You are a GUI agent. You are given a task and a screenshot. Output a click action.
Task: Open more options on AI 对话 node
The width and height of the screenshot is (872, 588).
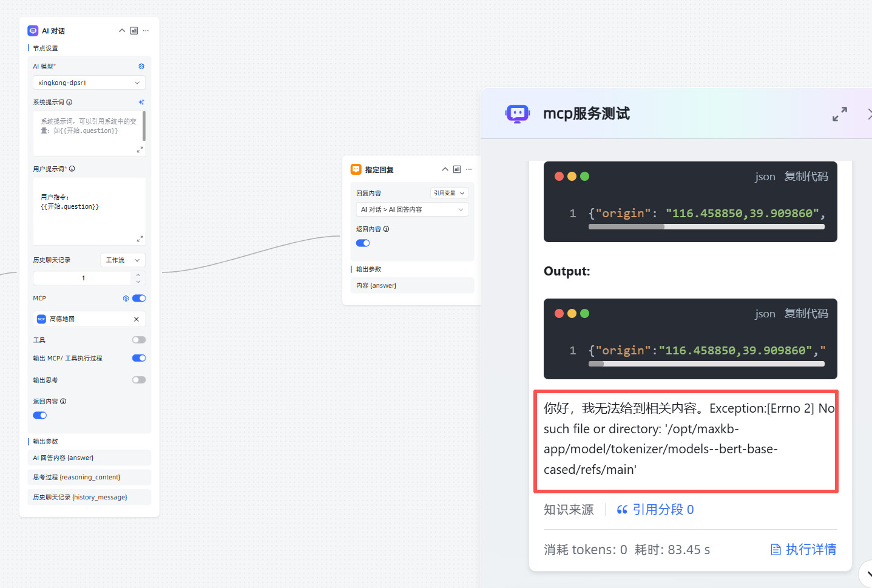click(x=146, y=31)
